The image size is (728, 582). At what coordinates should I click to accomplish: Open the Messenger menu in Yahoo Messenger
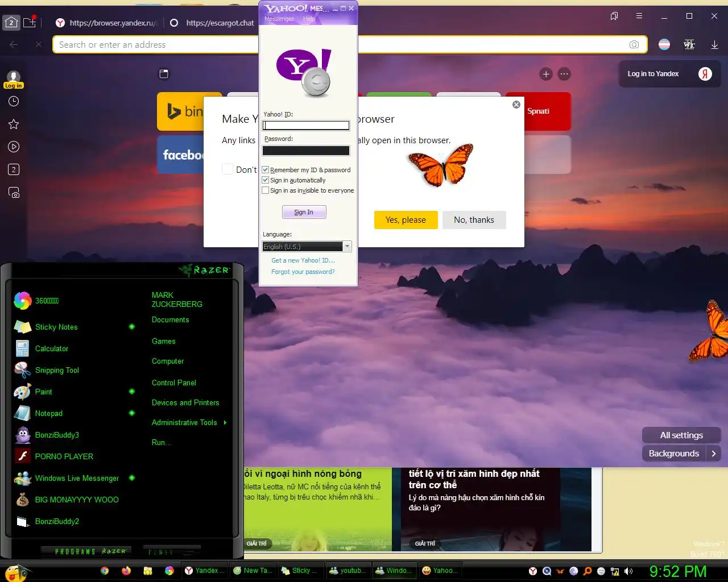coord(279,19)
